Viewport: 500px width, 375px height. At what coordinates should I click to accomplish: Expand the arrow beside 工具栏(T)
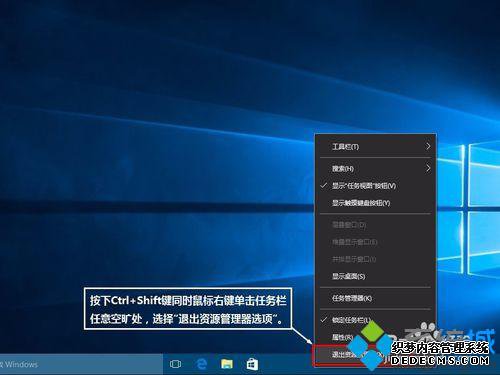428,146
